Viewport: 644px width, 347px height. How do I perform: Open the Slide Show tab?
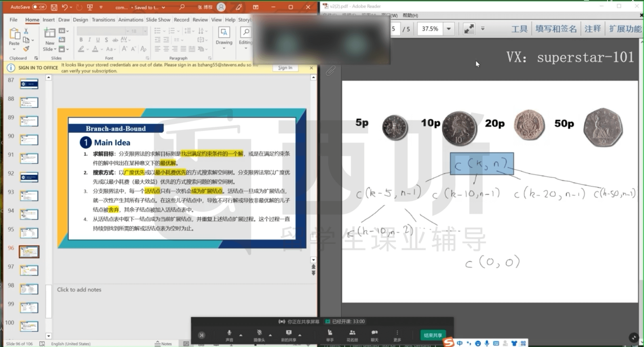pyautogui.click(x=158, y=20)
